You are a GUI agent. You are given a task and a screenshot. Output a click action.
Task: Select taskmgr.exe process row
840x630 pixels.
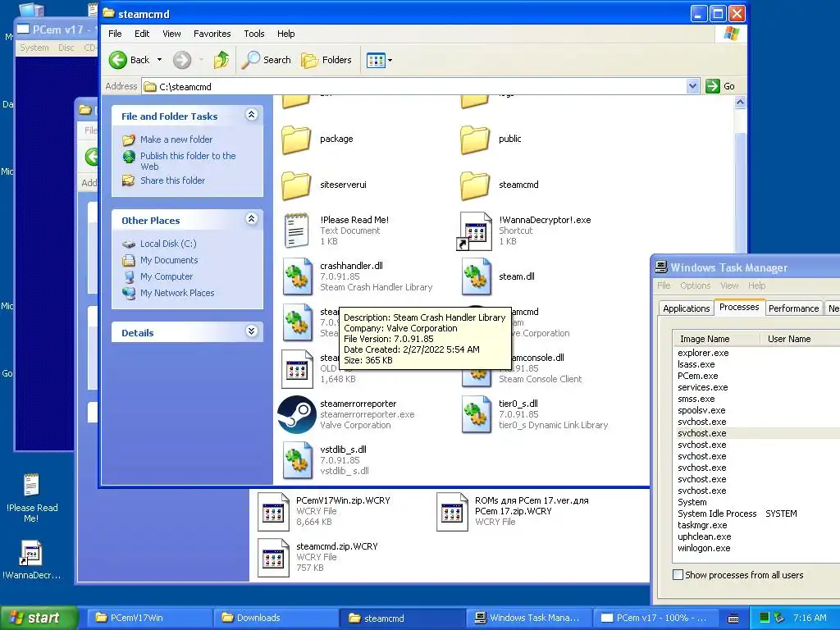click(x=702, y=526)
